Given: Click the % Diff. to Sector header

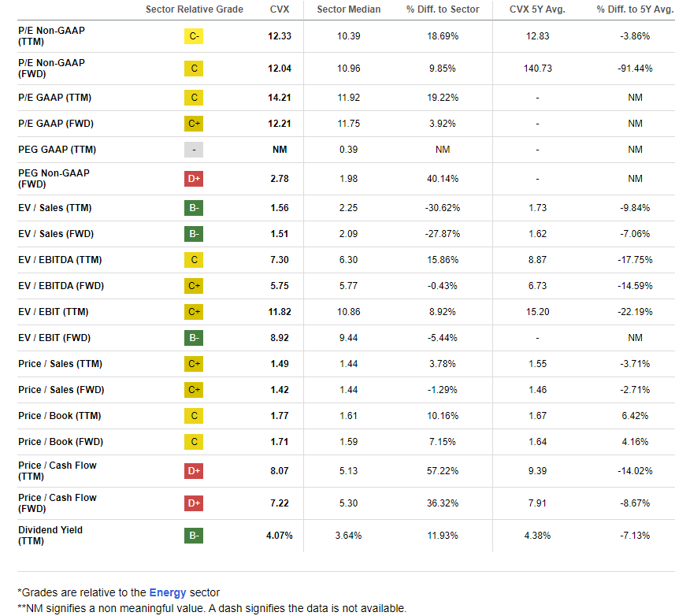Looking at the screenshot, I should [x=442, y=10].
